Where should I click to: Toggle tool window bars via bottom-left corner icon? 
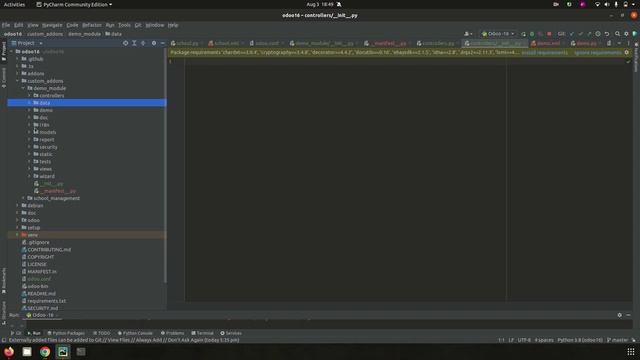(4, 340)
